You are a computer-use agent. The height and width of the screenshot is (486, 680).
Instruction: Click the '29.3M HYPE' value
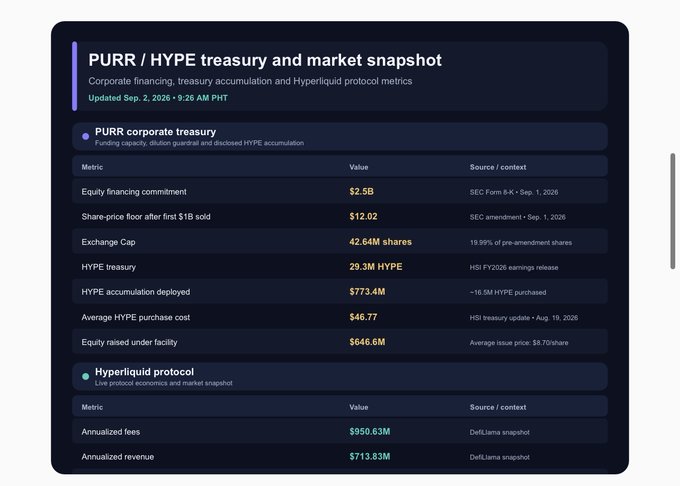(x=376, y=267)
